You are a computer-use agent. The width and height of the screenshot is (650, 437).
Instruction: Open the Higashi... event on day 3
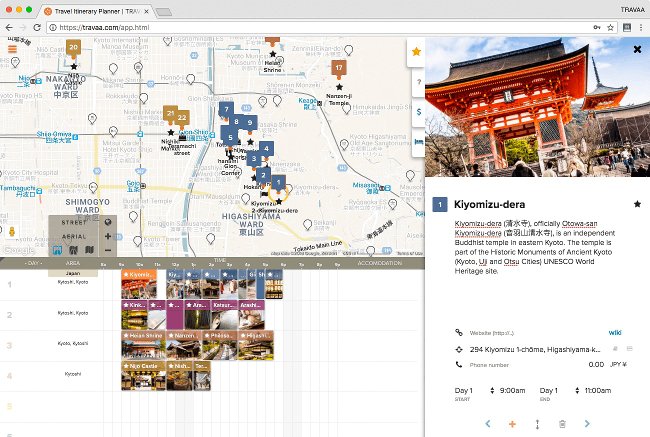[256, 345]
